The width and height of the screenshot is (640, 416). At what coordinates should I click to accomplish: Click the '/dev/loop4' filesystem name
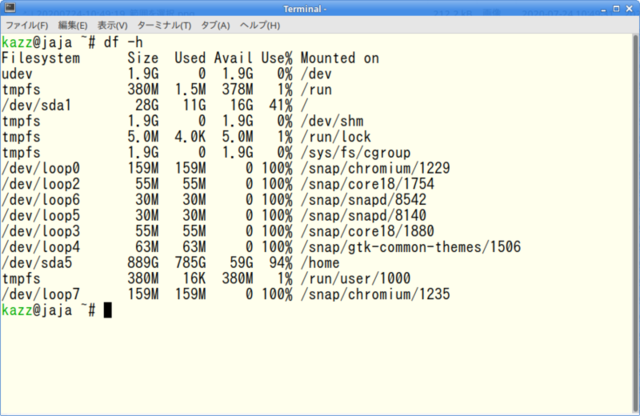(x=41, y=247)
